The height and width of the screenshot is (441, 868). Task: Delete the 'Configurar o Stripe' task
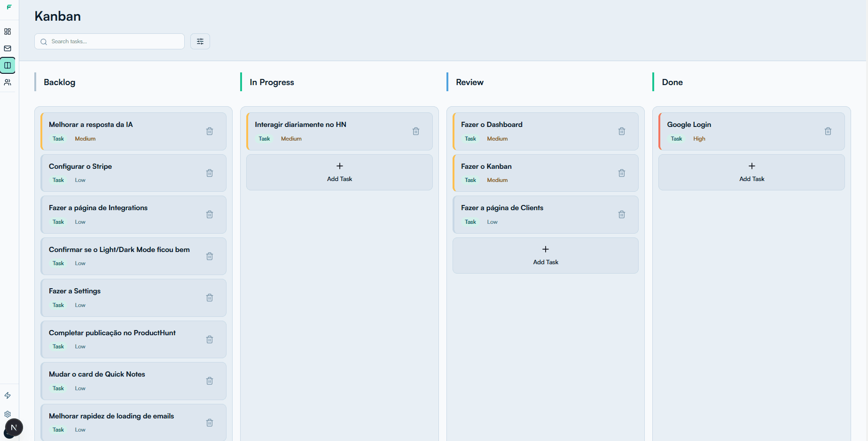pos(210,173)
